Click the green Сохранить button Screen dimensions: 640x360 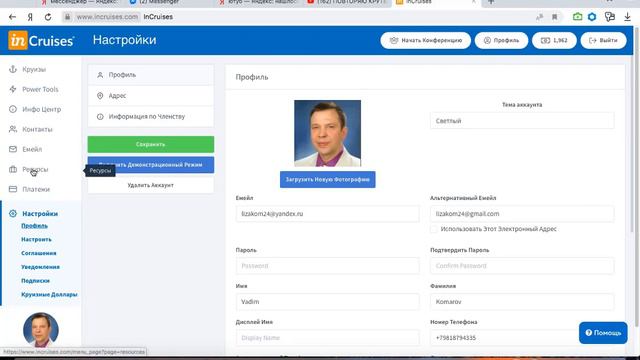click(151, 144)
